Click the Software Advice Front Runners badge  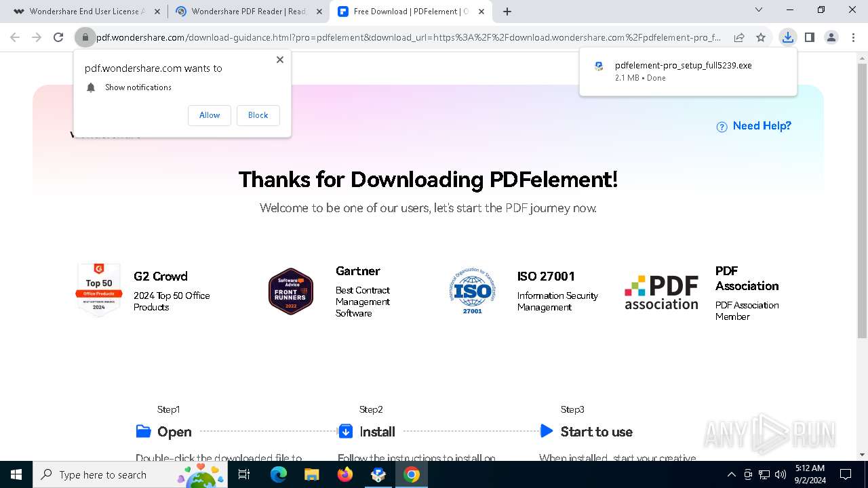click(x=291, y=291)
